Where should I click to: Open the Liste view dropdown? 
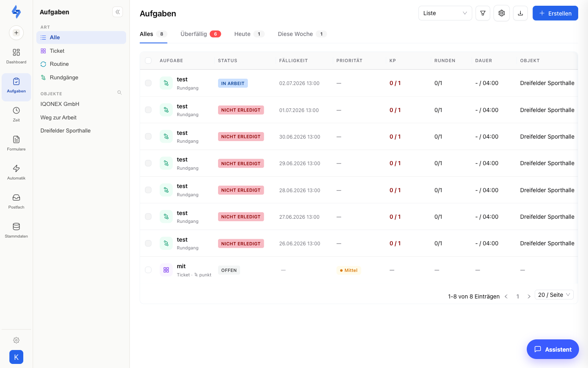[x=445, y=13]
